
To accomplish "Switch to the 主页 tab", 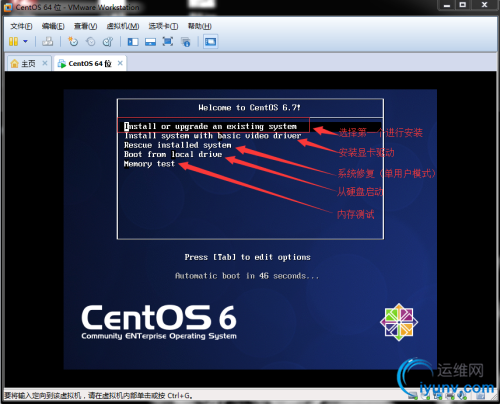I will (x=28, y=63).
